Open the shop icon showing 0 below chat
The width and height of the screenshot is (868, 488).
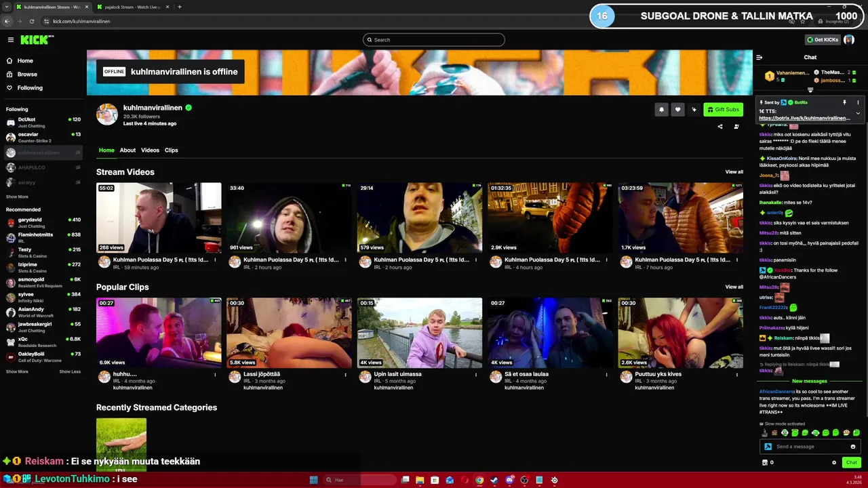[x=768, y=462]
